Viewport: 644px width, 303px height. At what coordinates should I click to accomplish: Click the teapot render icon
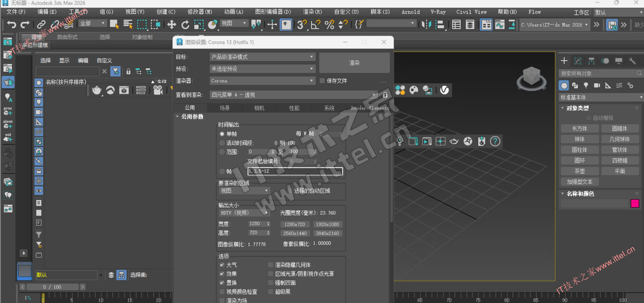click(97, 90)
